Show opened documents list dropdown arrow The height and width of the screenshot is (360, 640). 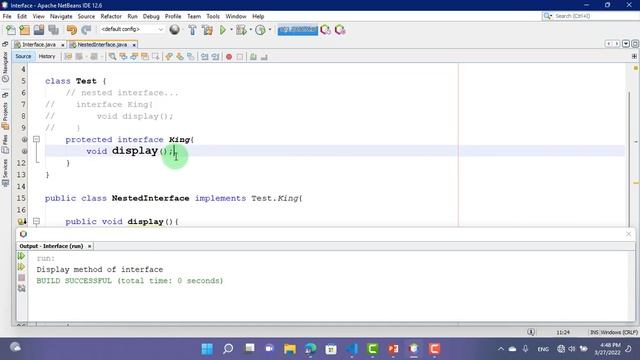click(x=626, y=44)
